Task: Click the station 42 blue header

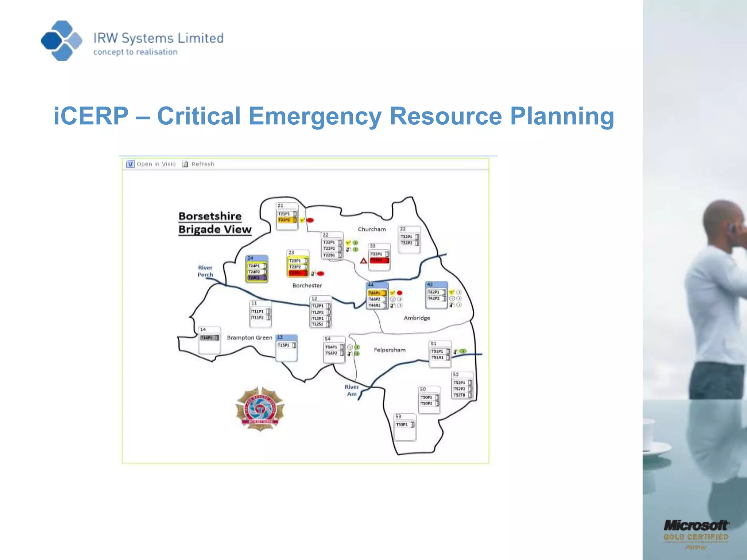Action: (x=436, y=284)
